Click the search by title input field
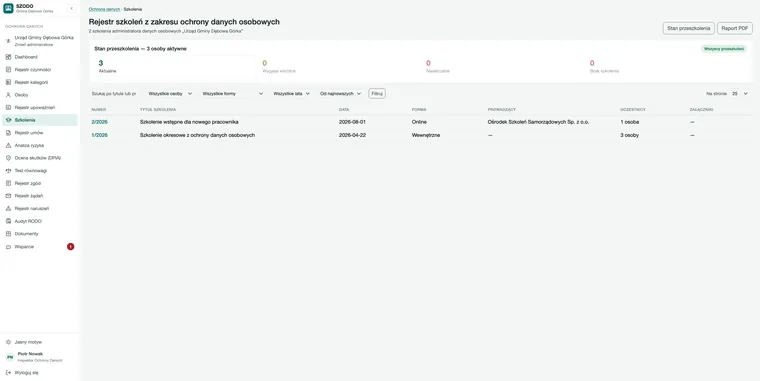 coord(114,94)
